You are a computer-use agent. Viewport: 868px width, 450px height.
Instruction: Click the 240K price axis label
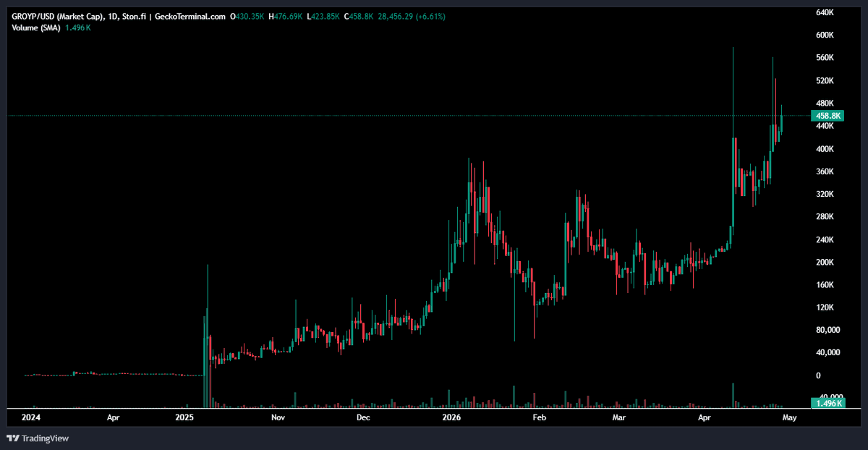point(825,239)
